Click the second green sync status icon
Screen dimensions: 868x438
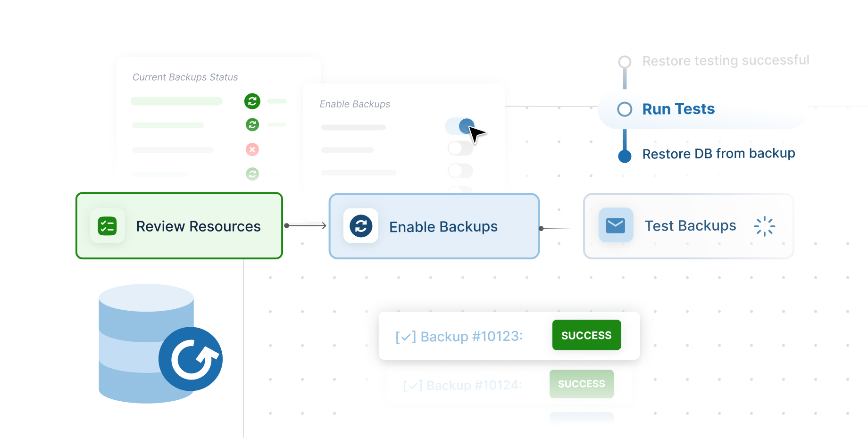coord(252,124)
